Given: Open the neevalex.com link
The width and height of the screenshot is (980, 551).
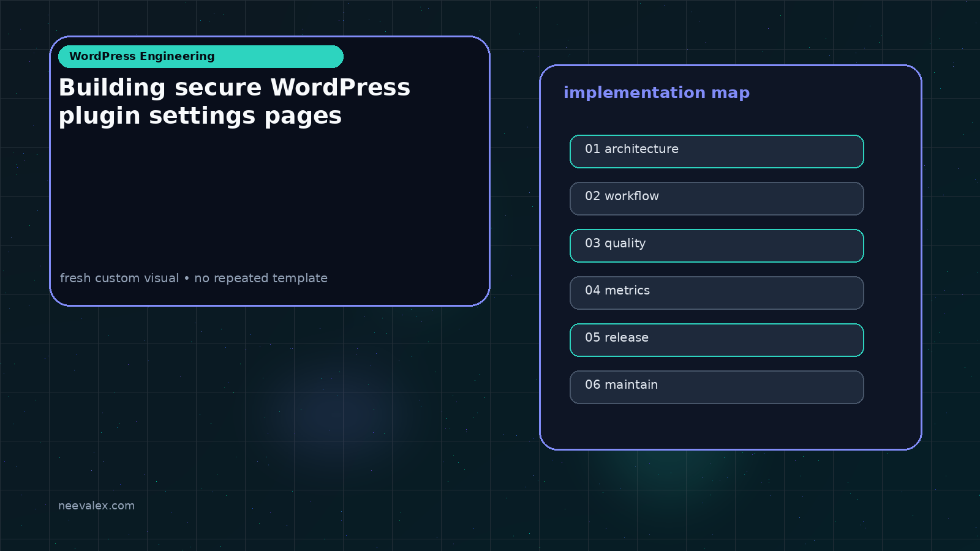Looking at the screenshot, I should 96,506.
